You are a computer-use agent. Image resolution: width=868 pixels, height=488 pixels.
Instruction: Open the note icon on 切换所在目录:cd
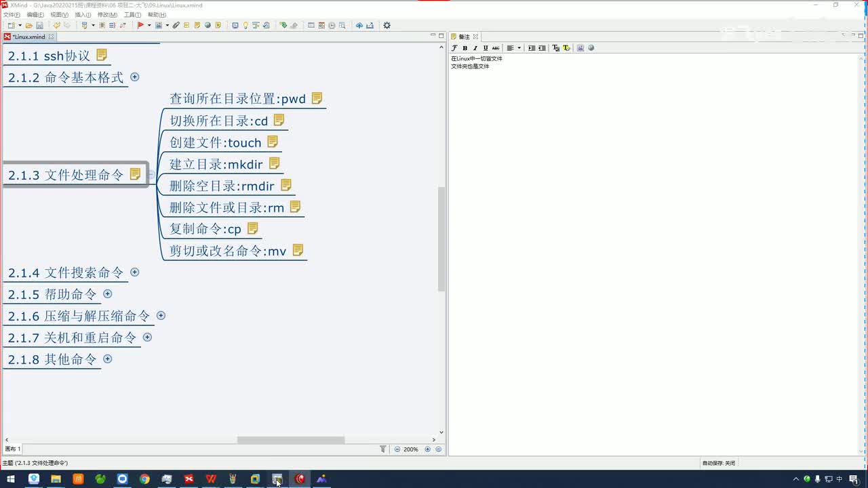coord(278,120)
